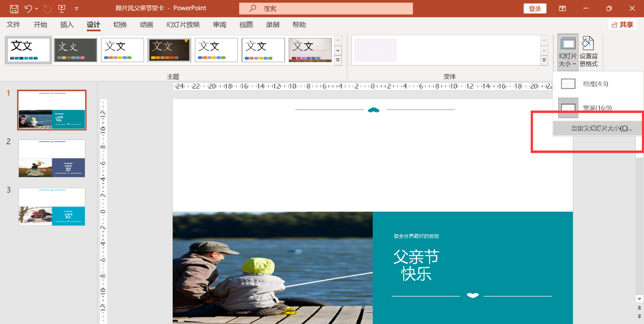Open ribbon display options icon
The width and height of the screenshot is (644, 324).
click(562, 9)
